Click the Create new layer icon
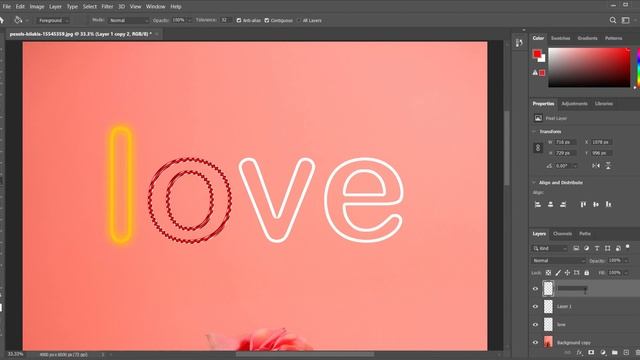The height and width of the screenshot is (360, 640). tap(627, 353)
